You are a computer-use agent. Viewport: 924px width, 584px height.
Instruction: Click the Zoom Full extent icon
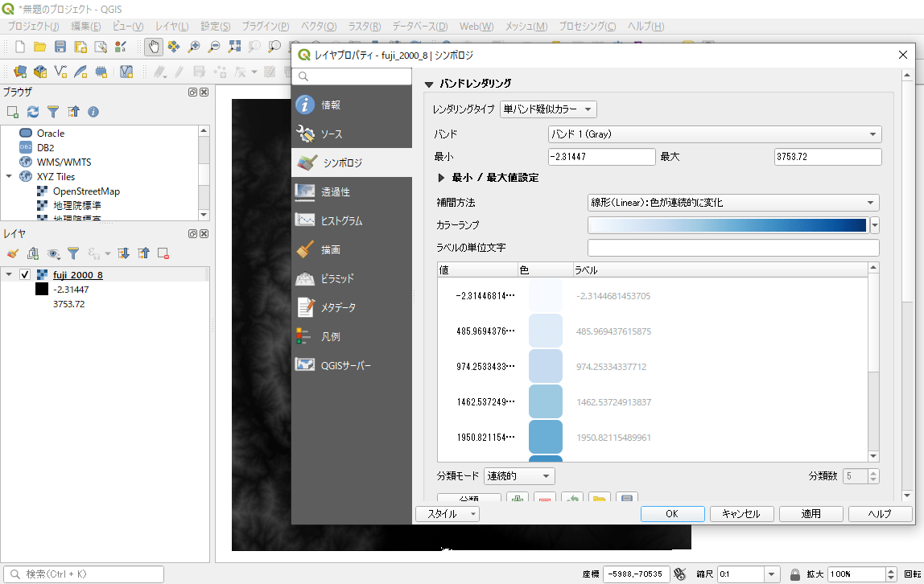[234, 47]
